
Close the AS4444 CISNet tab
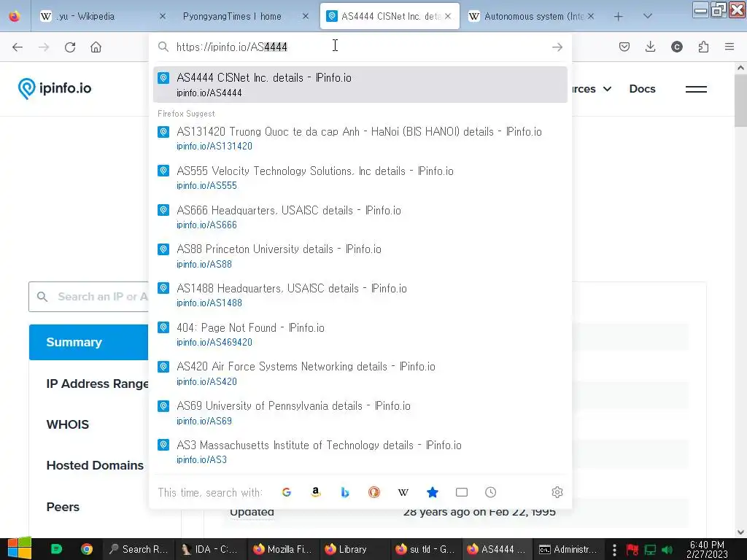pos(447,16)
